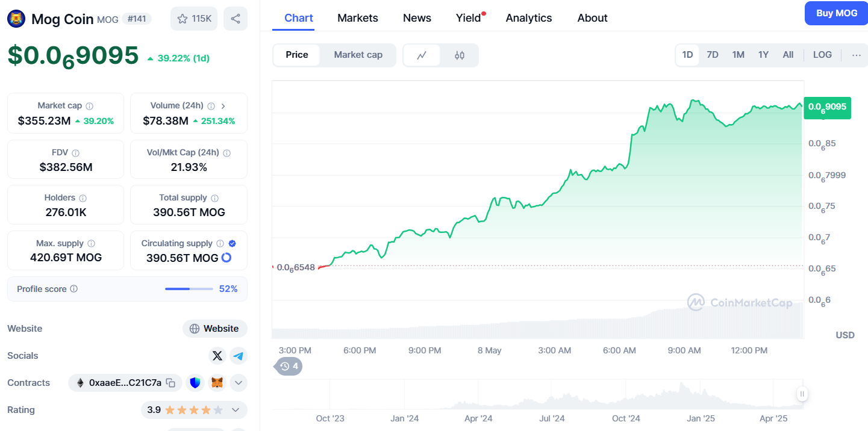Click the $355.23M market cap value
The image size is (868, 431).
44,121
